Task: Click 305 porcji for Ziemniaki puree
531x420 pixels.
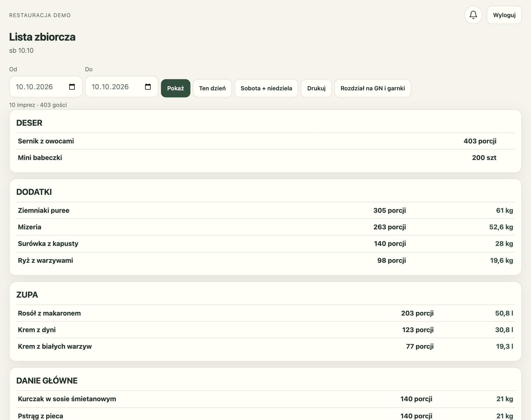Action: [389, 211]
